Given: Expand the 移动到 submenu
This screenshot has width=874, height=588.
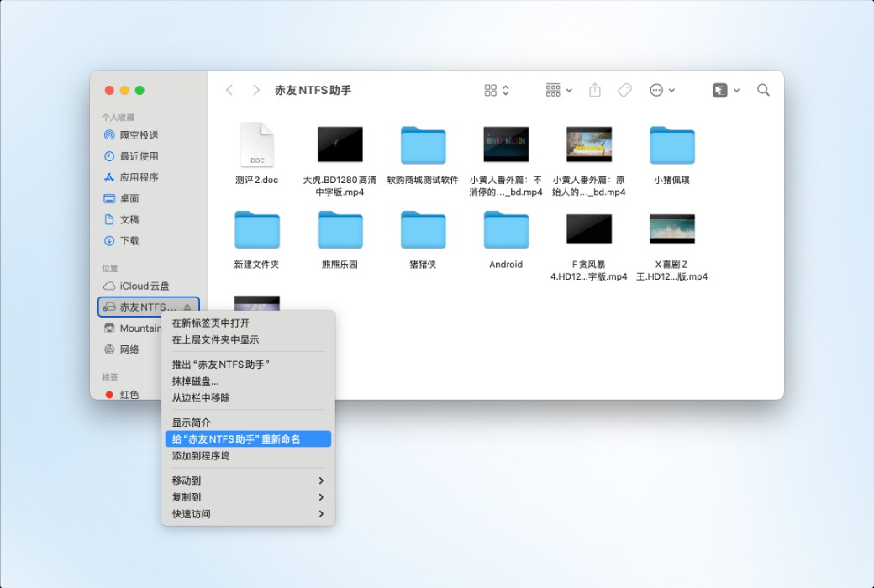Looking at the screenshot, I should 248,480.
